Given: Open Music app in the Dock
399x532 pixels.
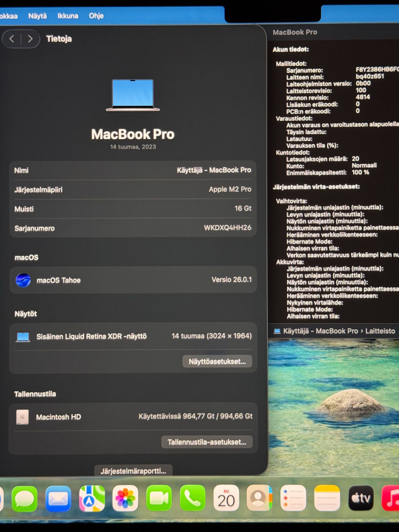Looking at the screenshot, I should click(x=391, y=498).
